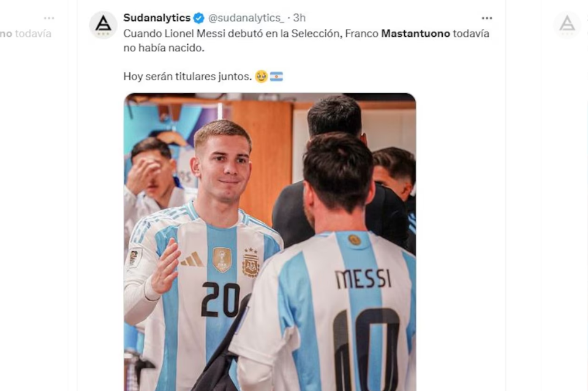
Task: Click the Argentina flag emoji in the tweet
Action: pos(276,77)
